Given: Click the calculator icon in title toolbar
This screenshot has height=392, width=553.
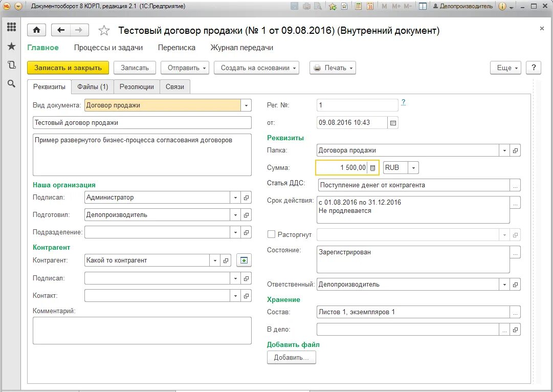Looking at the screenshot, I should tap(358, 6).
